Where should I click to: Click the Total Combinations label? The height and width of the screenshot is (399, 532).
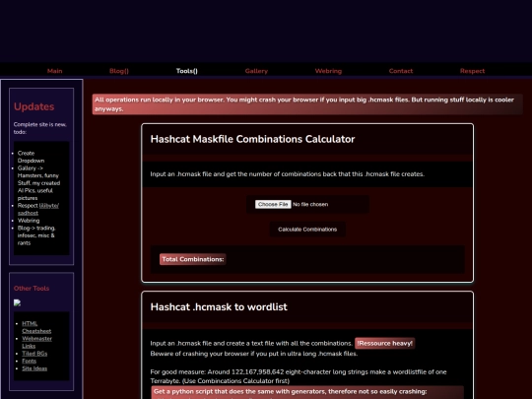193,259
